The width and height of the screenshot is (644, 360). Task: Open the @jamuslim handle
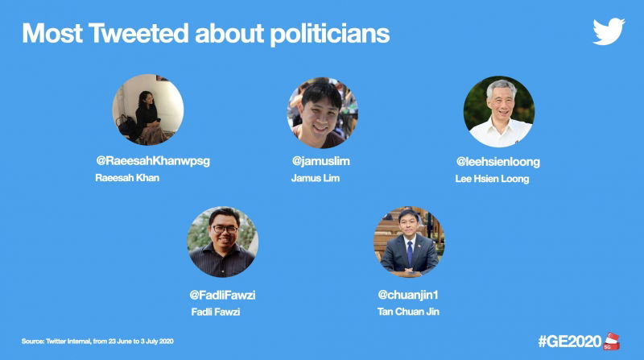320,160
